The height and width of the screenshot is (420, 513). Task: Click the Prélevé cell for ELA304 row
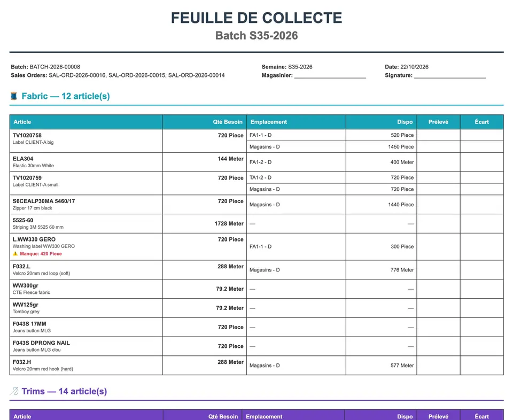click(x=438, y=162)
